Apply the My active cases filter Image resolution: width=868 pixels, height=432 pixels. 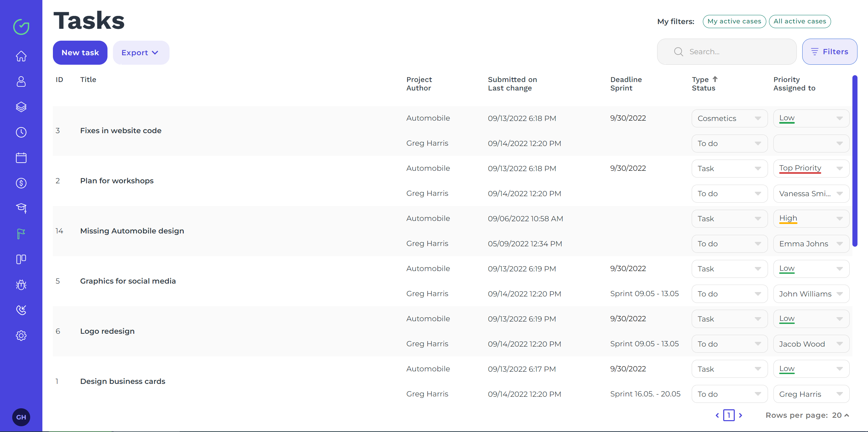click(x=734, y=21)
